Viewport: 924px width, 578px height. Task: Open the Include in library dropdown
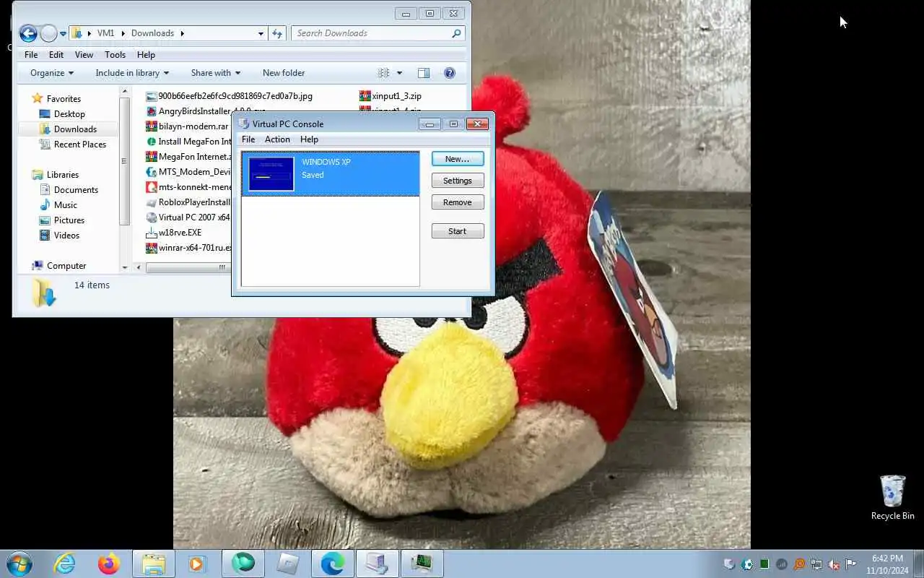coord(132,73)
